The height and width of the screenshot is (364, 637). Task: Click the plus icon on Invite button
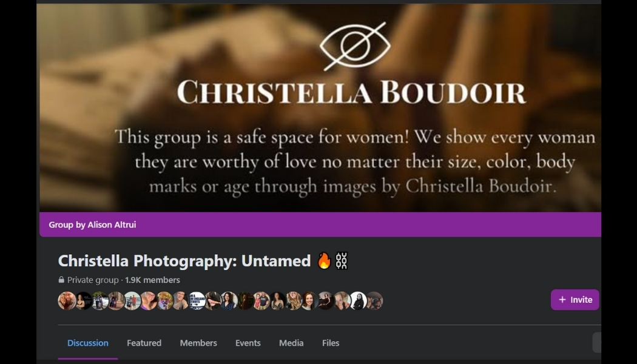(562, 300)
